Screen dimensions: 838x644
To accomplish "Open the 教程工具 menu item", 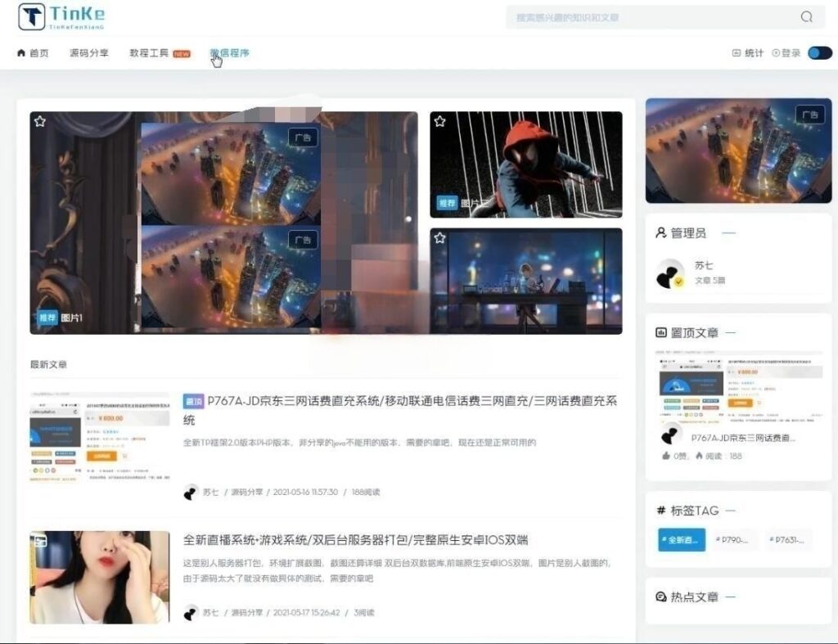I will click(x=149, y=53).
